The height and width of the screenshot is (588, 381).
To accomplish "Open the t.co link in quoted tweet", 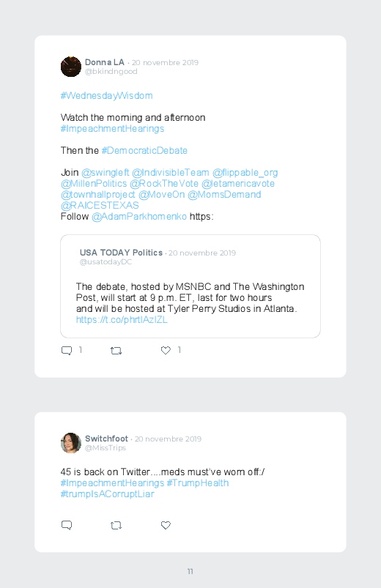I will [122, 319].
